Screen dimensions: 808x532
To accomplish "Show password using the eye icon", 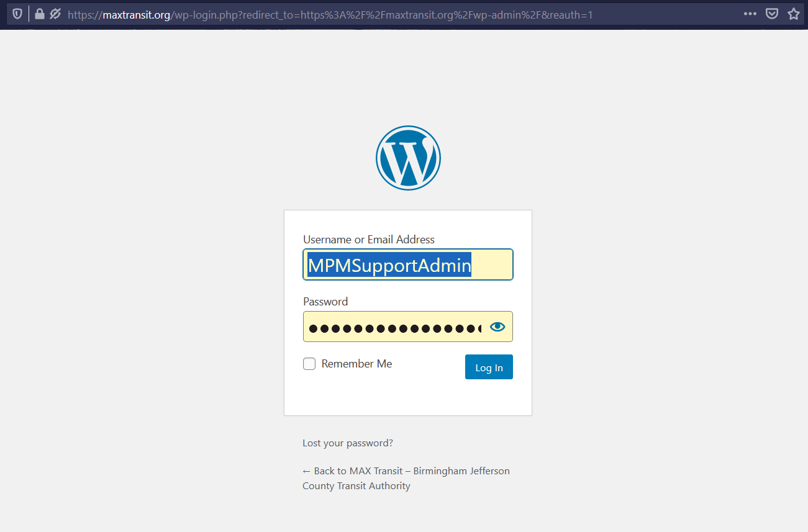I will point(497,327).
